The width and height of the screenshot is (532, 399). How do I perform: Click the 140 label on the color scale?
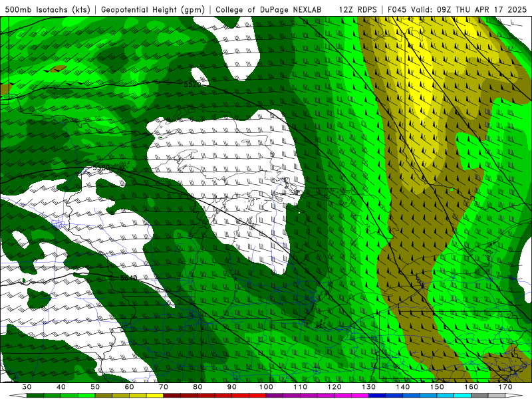(x=403, y=387)
